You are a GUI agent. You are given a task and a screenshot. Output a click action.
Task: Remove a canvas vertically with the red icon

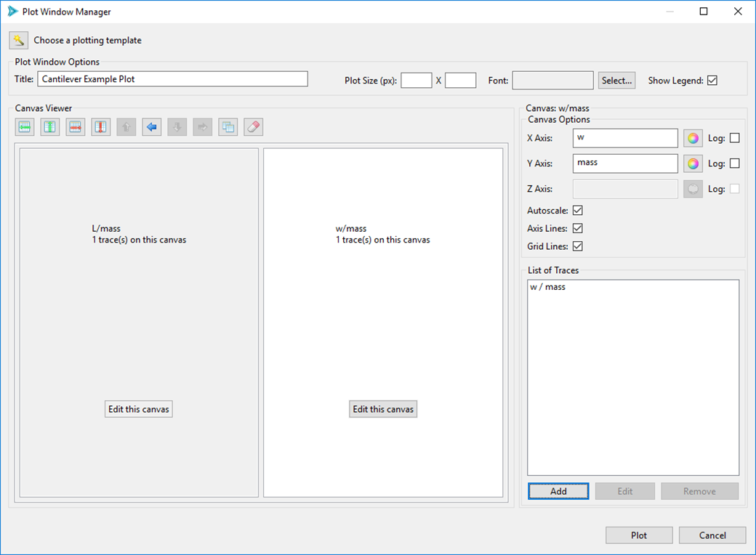pyautogui.click(x=100, y=126)
